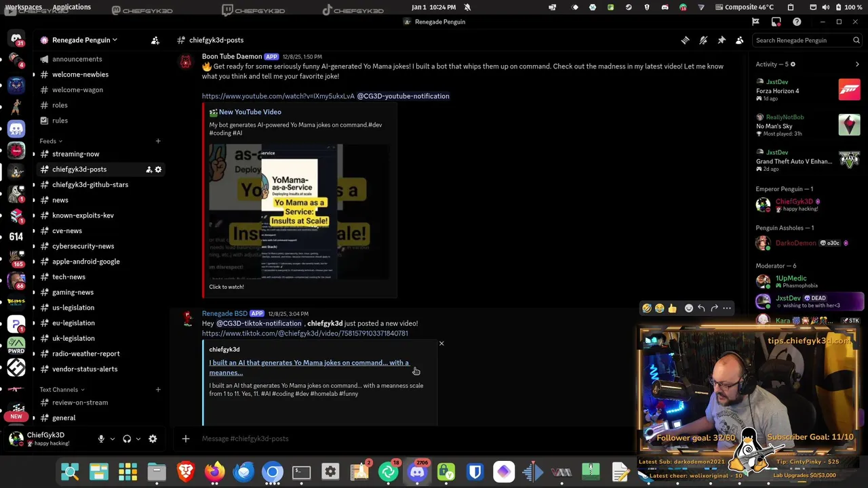Open Bitwarden in taskbar
The width and height of the screenshot is (868, 488).
(x=475, y=472)
